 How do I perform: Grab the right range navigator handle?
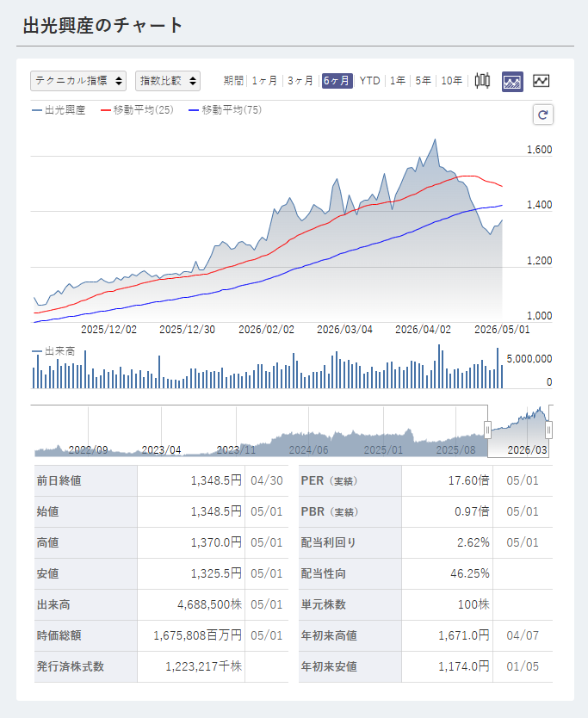[548, 430]
